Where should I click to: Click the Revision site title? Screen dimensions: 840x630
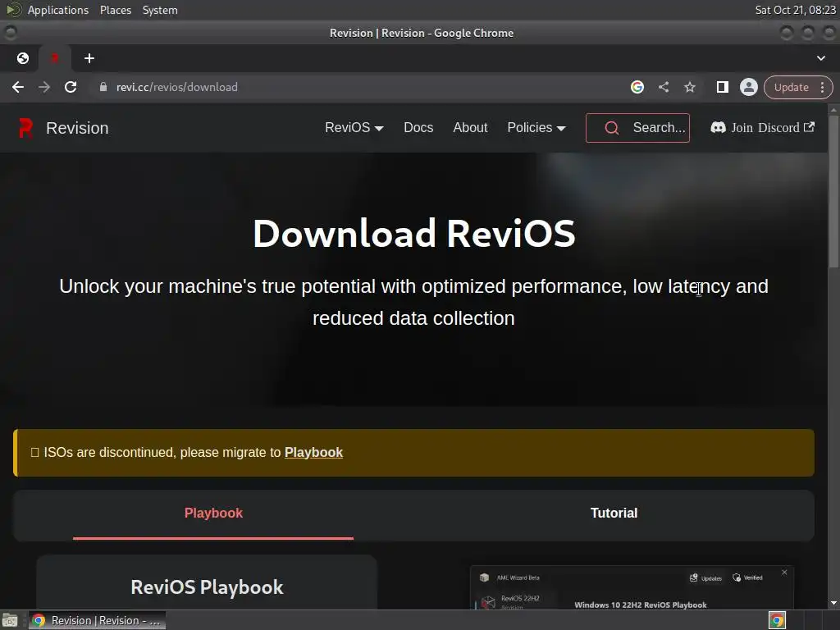point(77,128)
